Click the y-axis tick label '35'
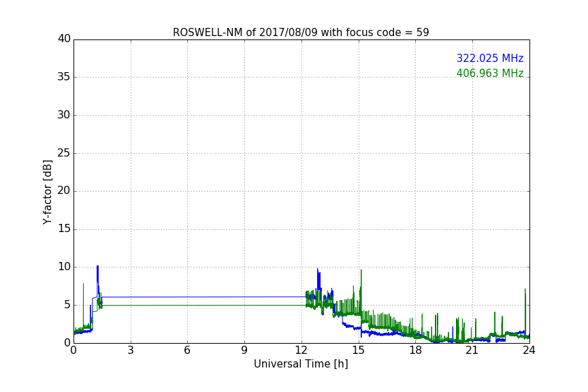This screenshot has height=392, width=588. click(64, 77)
